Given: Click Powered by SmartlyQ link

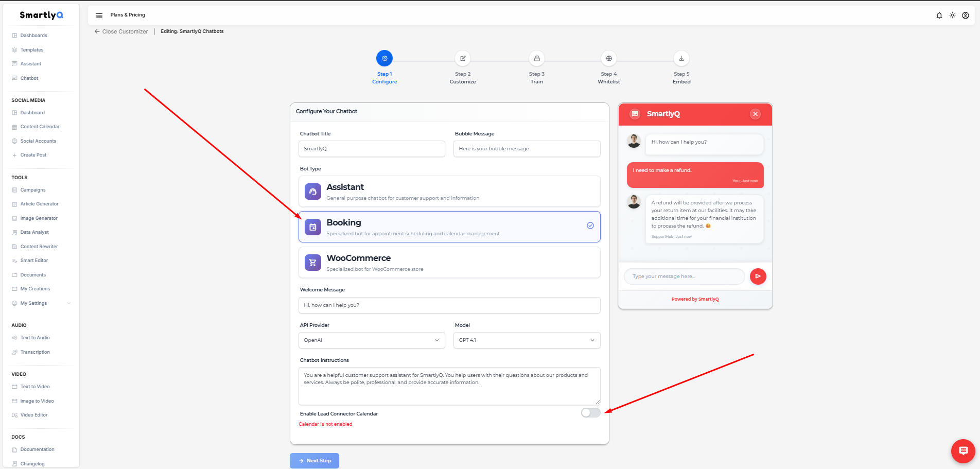Looking at the screenshot, I should 695,299.
